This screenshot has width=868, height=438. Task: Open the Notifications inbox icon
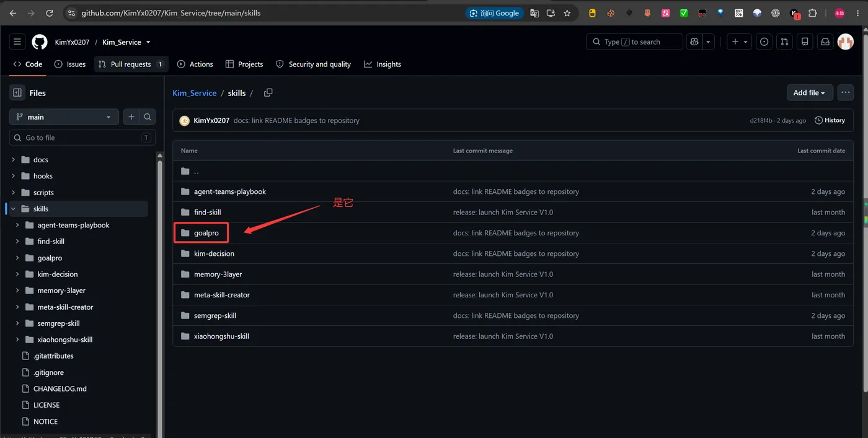(x=825, y=42)
